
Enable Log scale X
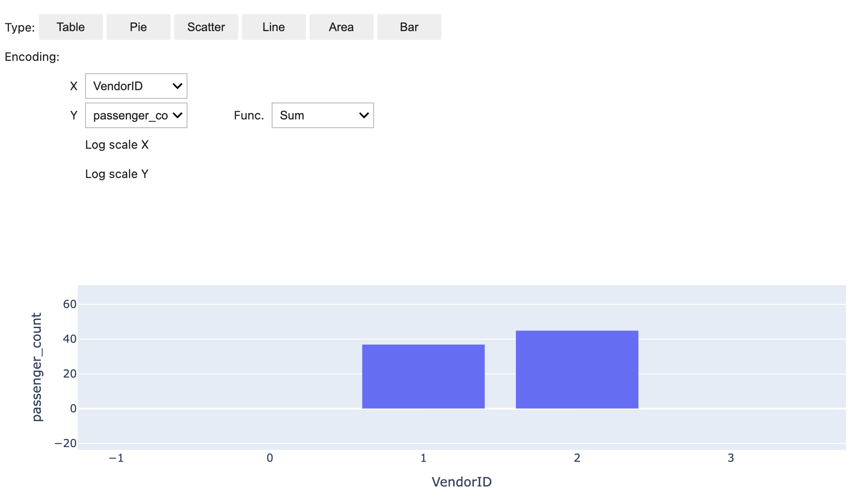tap(117, 145)
